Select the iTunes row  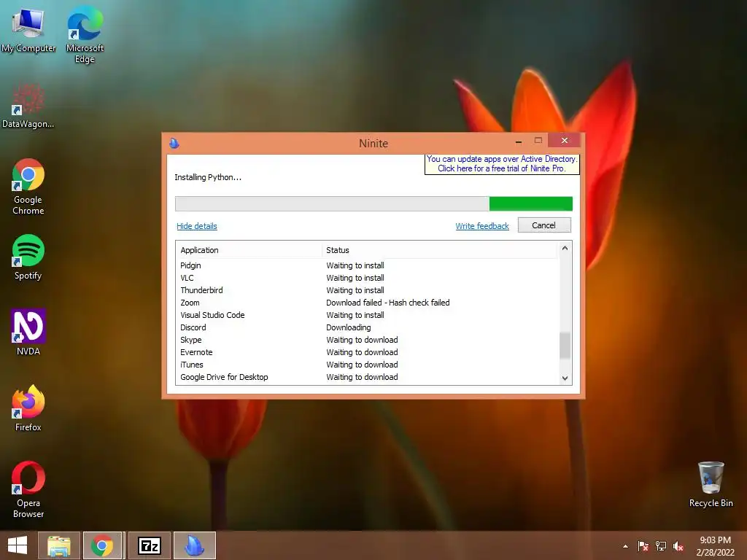tap(367, 365)
